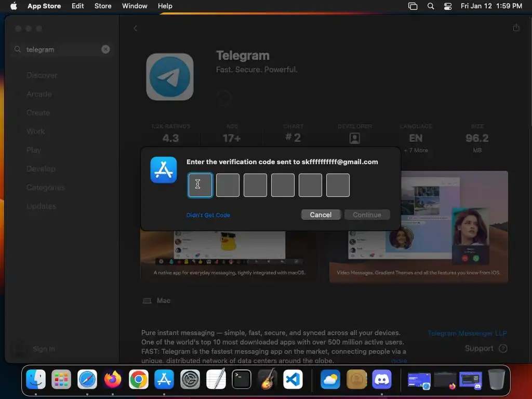Open Control Center in menu bar
Image resolution: width=532 pixels, height=399 pixels.
point(448,6)
